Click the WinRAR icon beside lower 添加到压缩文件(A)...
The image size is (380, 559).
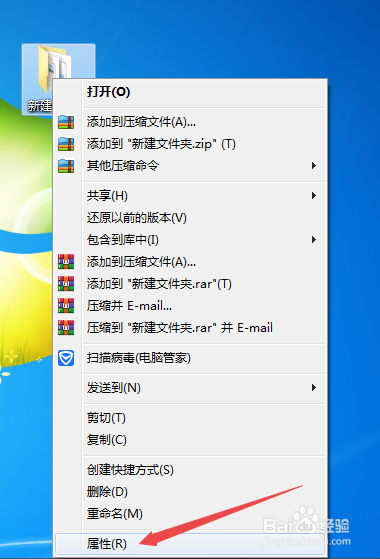(x=66, y=262)
